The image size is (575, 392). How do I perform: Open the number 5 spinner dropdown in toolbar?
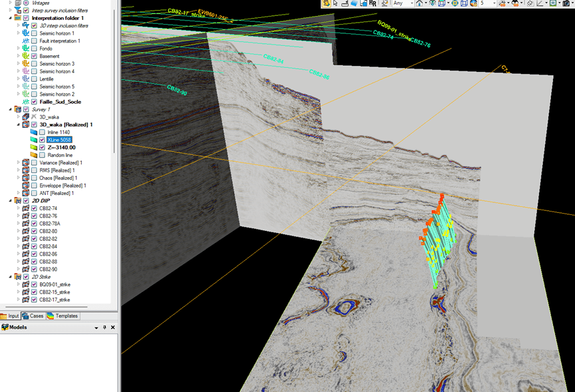coord(494,4)
